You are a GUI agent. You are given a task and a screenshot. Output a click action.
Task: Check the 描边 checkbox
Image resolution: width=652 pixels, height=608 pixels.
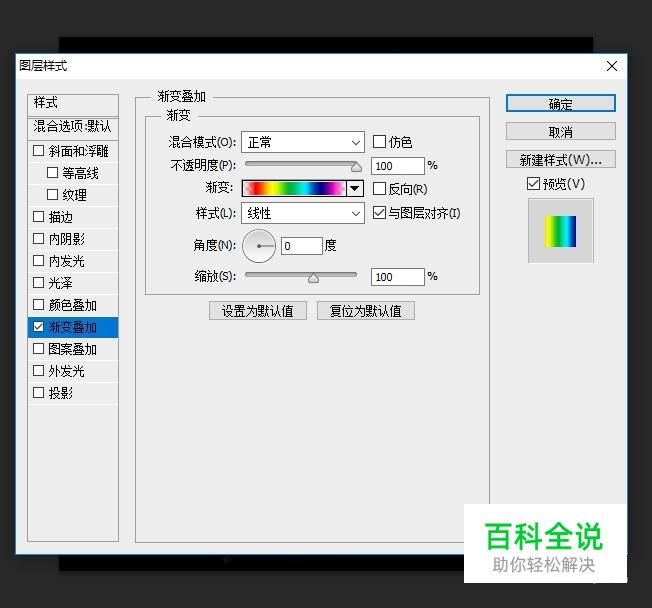click(38, 217)
